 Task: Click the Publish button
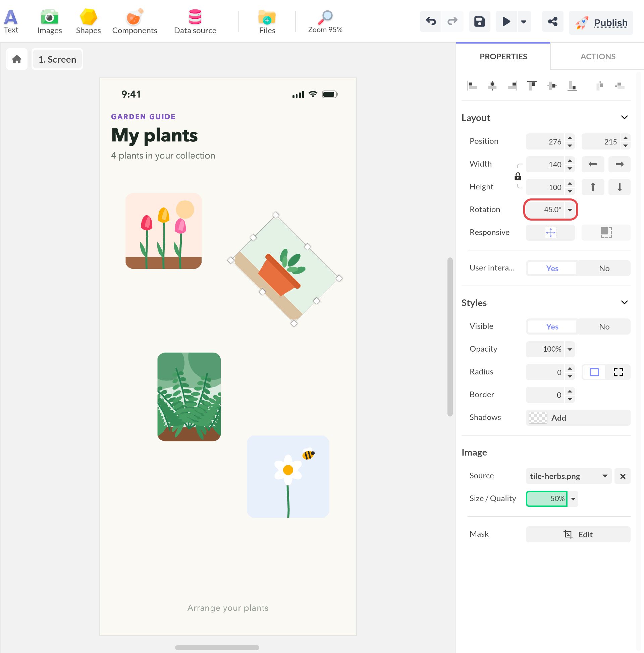click(x=601, y=23)
